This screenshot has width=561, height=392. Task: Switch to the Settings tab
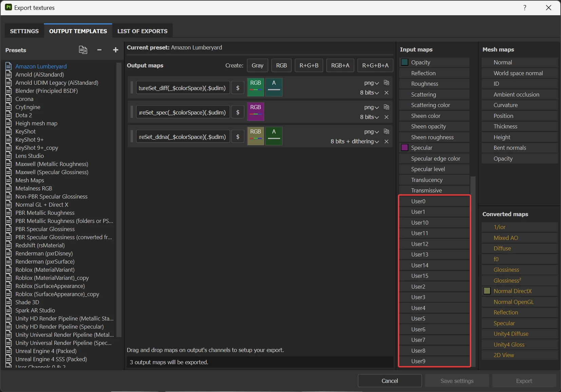[x=24, y=31]
